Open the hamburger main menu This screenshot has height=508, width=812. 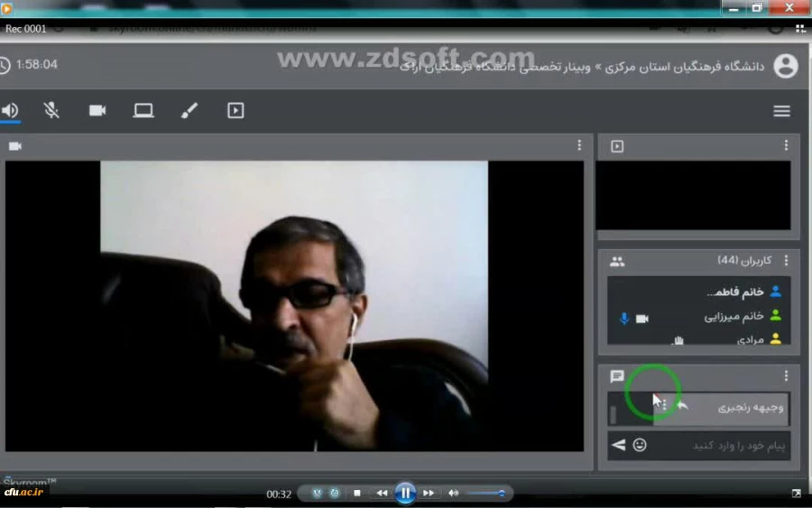pyautogui.click(x=781, y=111)
